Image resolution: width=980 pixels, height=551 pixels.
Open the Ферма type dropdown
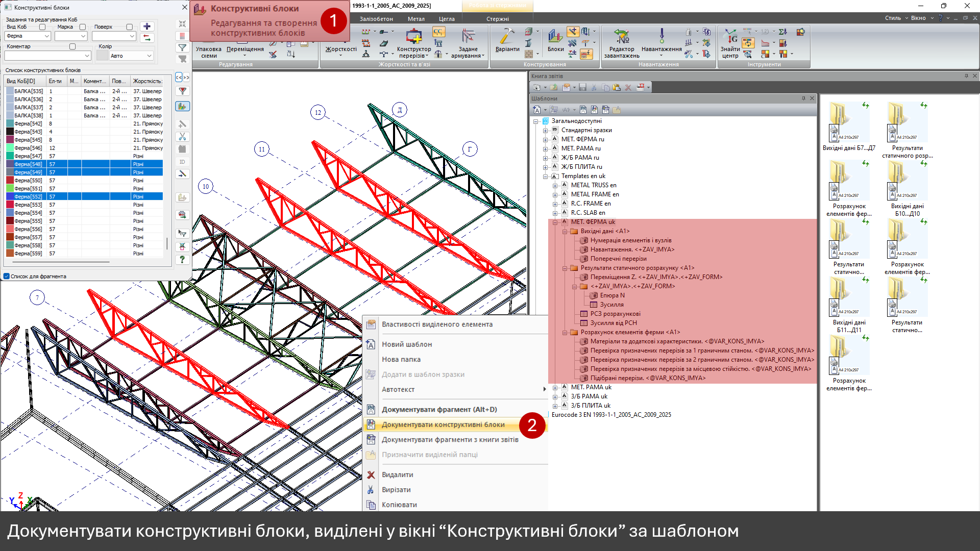(47, 36)
